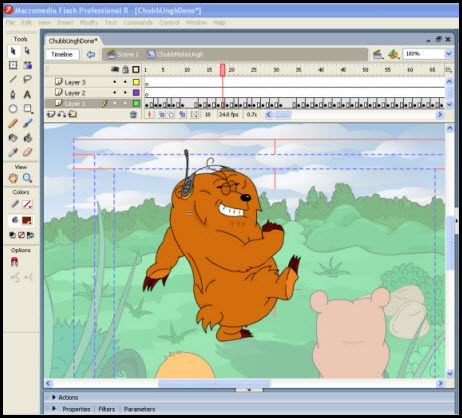Click the No Color button

pos(21,235)
